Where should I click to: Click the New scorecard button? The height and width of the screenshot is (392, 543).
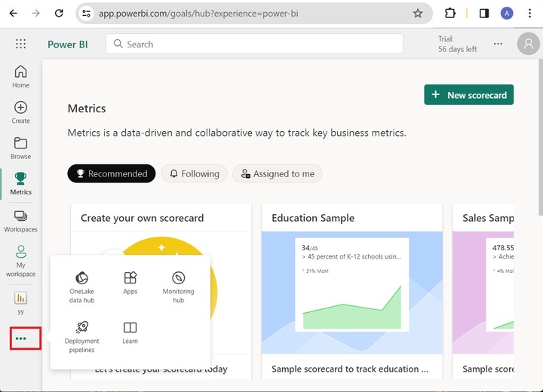pos(468,95)
